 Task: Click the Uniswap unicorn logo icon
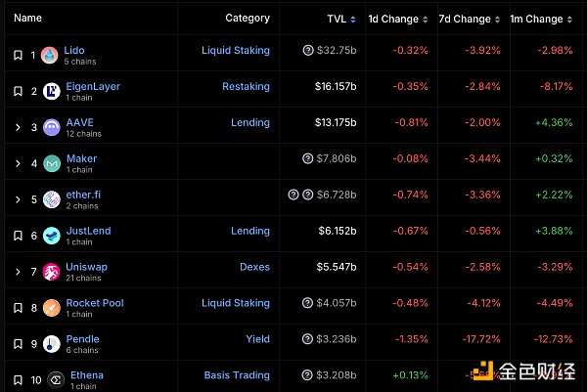pos(49,272)
